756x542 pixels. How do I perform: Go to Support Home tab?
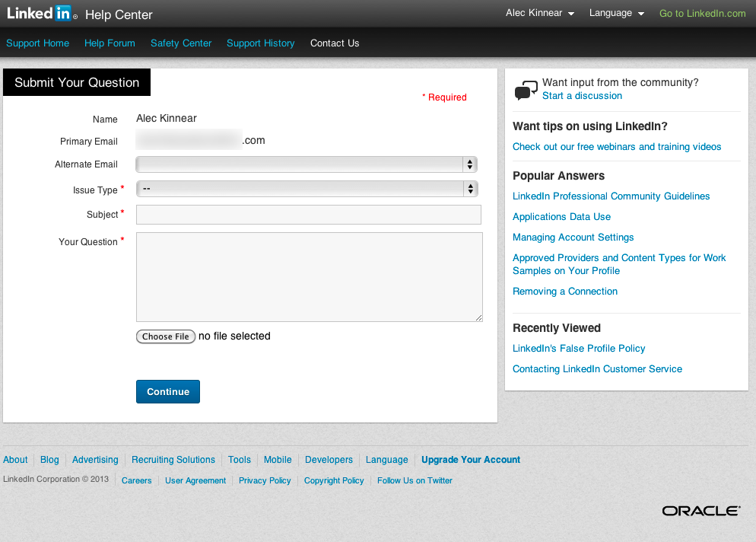37,43
